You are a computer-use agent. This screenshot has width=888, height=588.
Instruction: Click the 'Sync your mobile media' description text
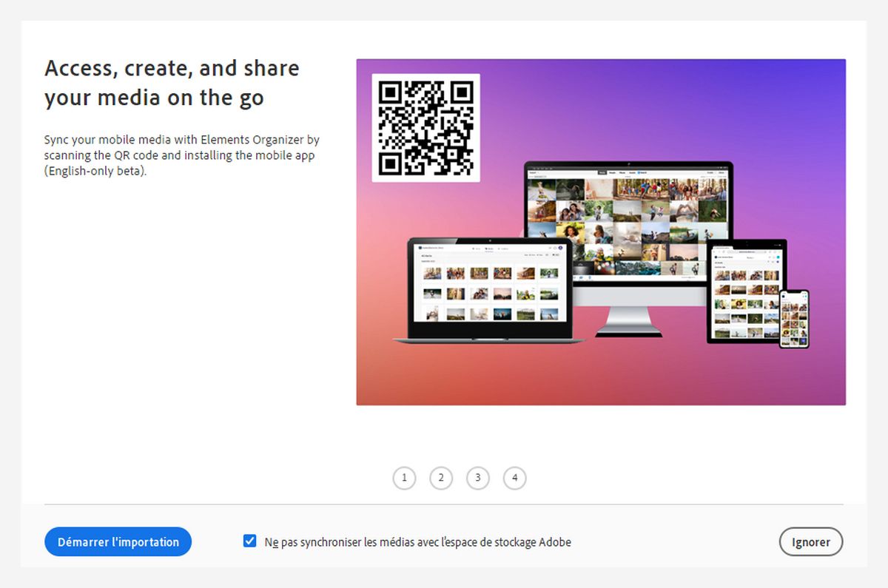(x=182, y=155)
